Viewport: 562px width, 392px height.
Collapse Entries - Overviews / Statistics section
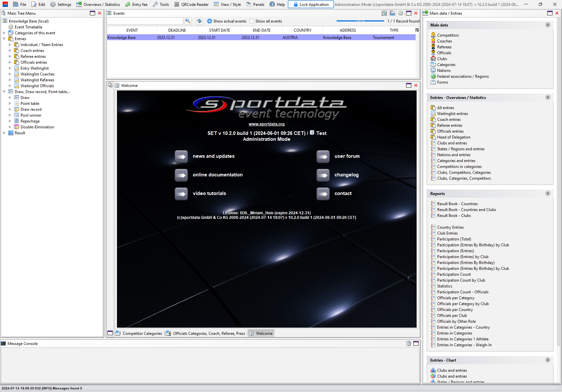pyautogui.click(x=548, y=97)
